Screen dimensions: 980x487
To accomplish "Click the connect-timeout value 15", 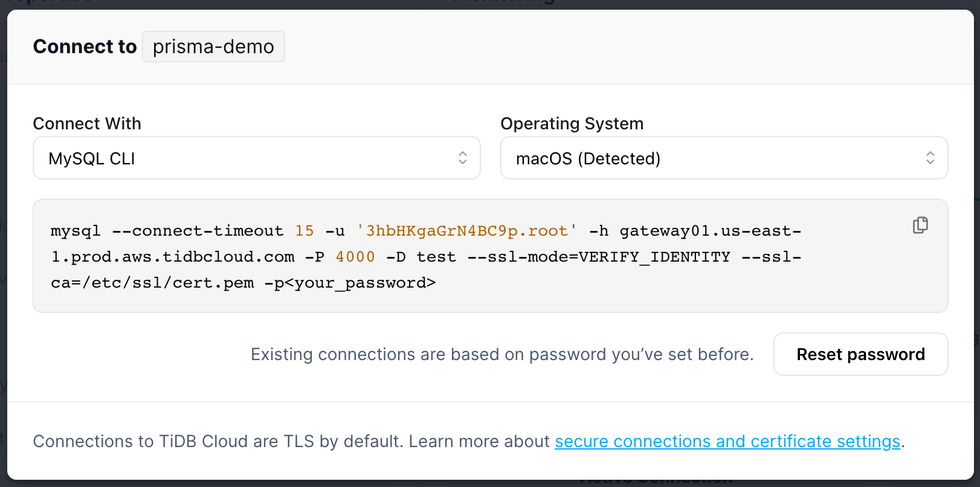I will click(x=305, y=231).
